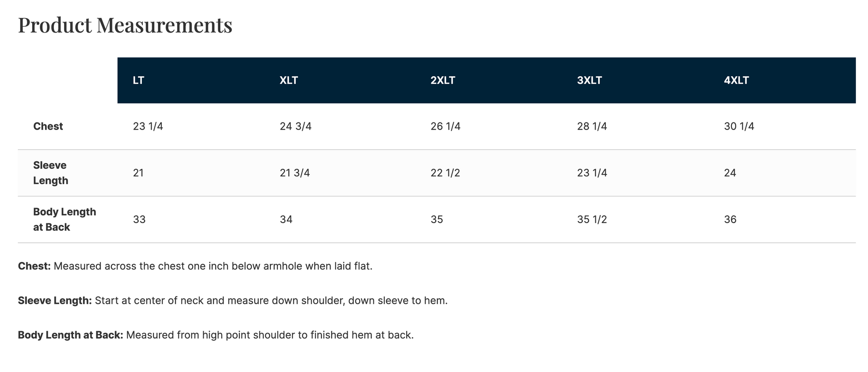Viewport: 868px width, 372px height.
Task: Click the Chest row label
Action: pos(48,127)
